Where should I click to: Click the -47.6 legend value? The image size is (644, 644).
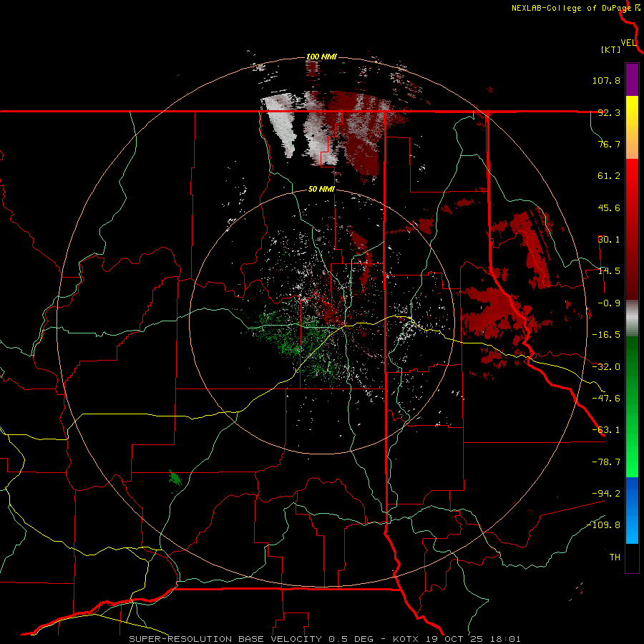coord(606,399)
